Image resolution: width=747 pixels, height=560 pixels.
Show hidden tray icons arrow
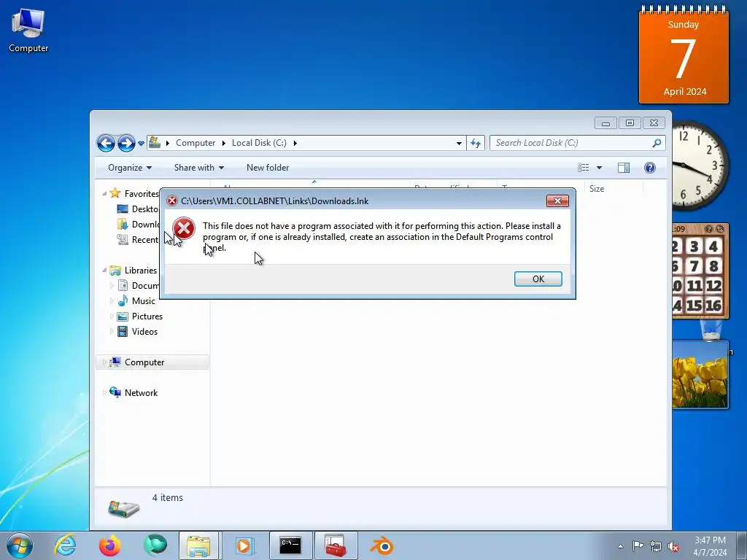620,546
